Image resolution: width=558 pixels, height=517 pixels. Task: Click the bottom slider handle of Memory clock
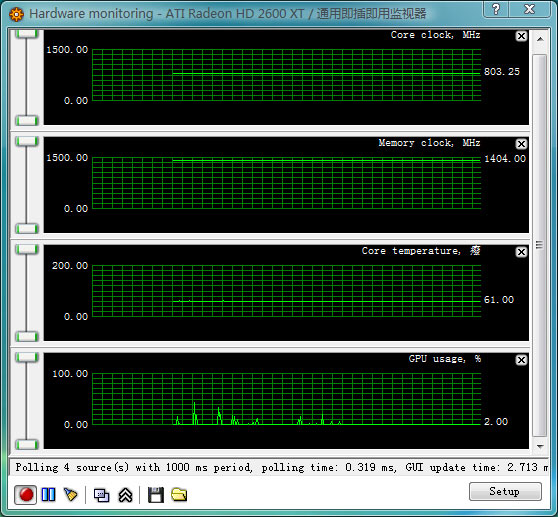coord(27,228)
